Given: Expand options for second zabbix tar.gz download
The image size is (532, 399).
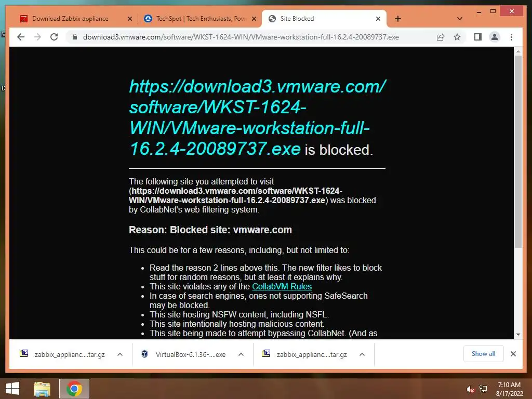Looking at the screenshot, I should pyautogui.click(x=362, y=354).
